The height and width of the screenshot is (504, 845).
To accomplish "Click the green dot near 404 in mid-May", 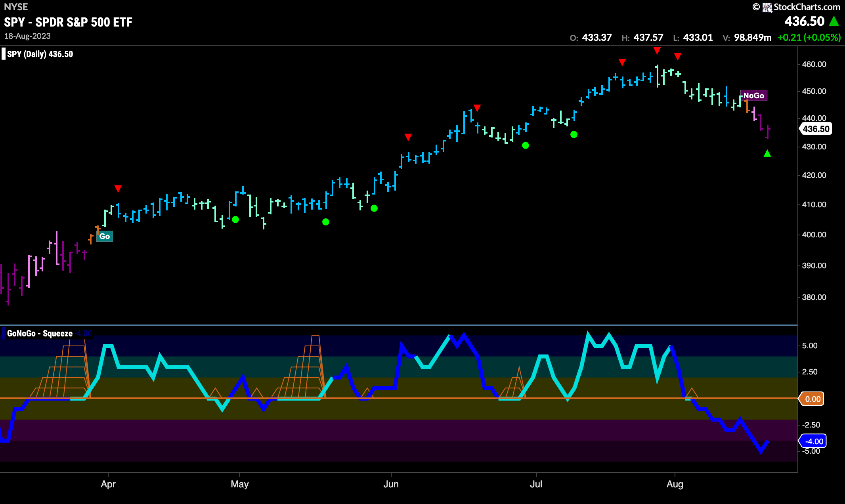I will click(326, 222).
